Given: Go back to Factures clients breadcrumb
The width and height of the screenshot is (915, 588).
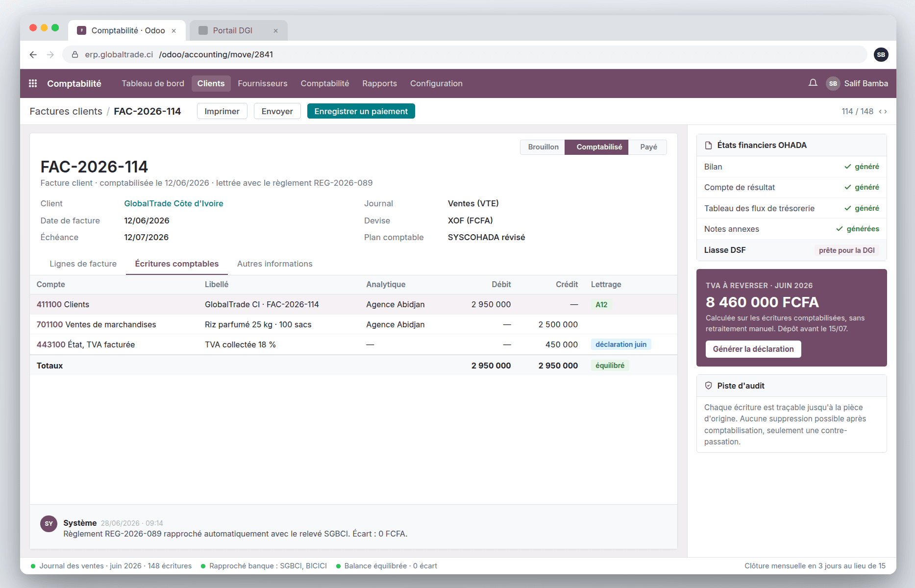Looking at the screenshot, I should coord(66,111).
